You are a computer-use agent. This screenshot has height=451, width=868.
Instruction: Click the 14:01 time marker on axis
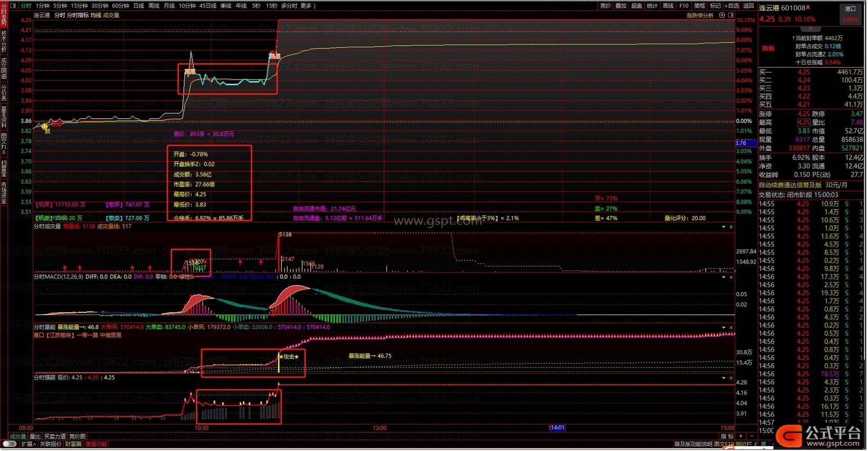(557, 428)
